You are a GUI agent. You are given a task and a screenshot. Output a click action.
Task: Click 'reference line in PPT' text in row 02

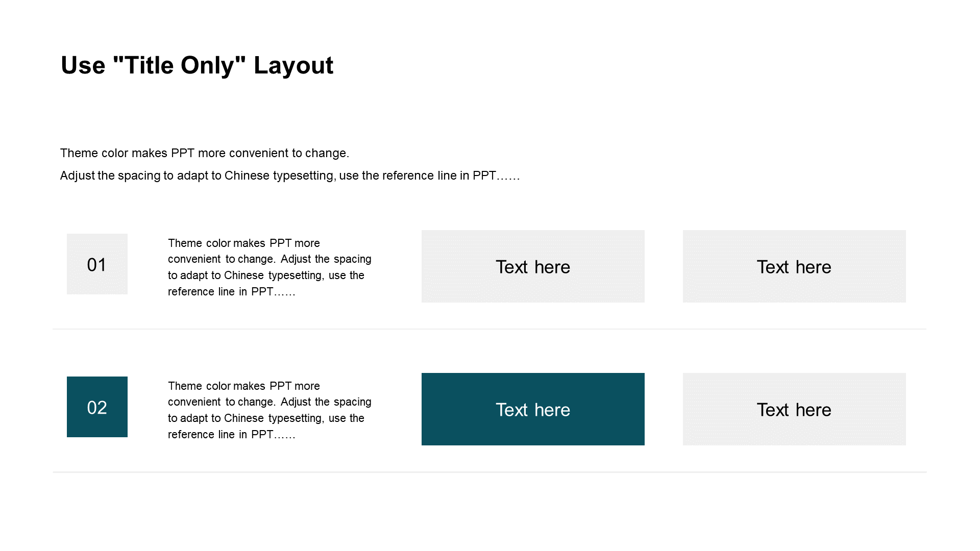click(x=232, y=435)
